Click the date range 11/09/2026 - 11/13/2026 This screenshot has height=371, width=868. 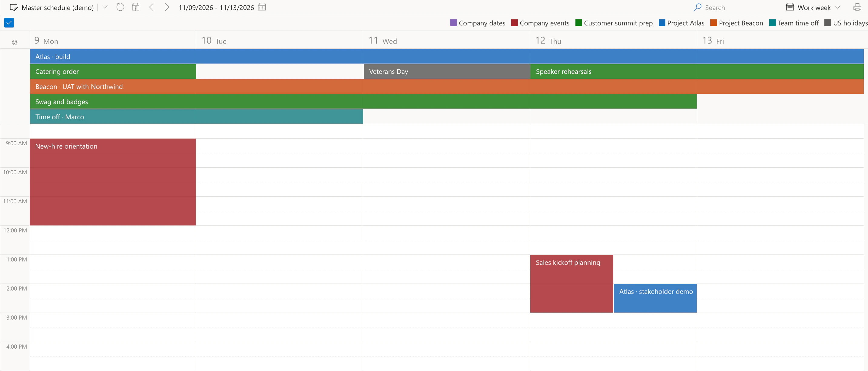coord(216,7)
